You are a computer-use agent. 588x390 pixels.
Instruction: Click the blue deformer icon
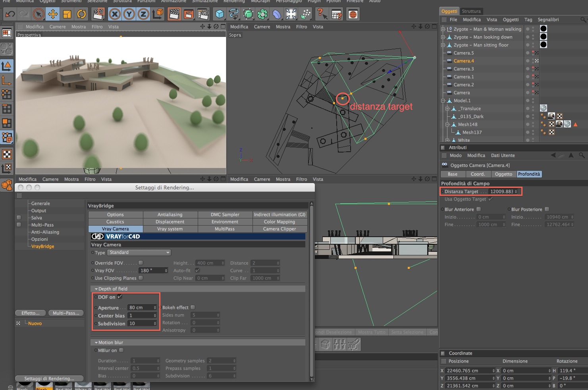277,14
